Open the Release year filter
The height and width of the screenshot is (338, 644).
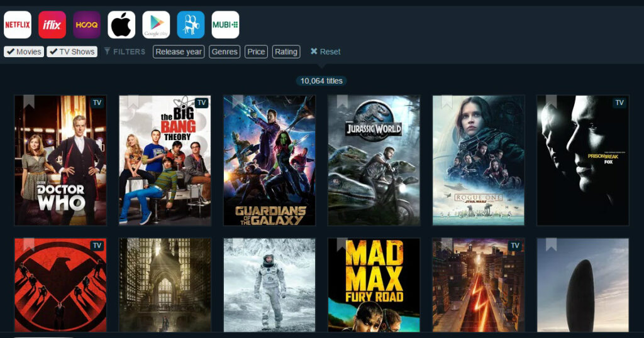pos(179,52)
